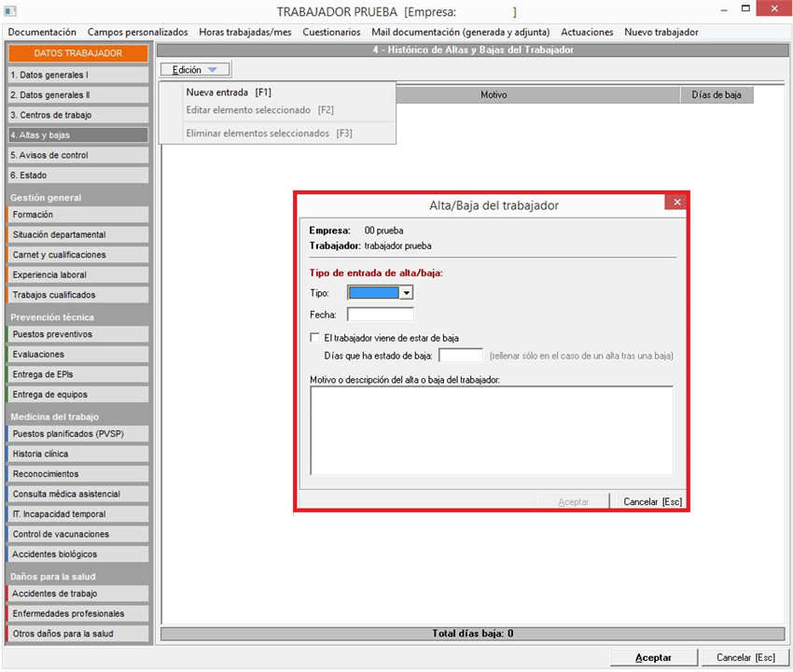Open Accidentes biológicos section

(77, 554)
